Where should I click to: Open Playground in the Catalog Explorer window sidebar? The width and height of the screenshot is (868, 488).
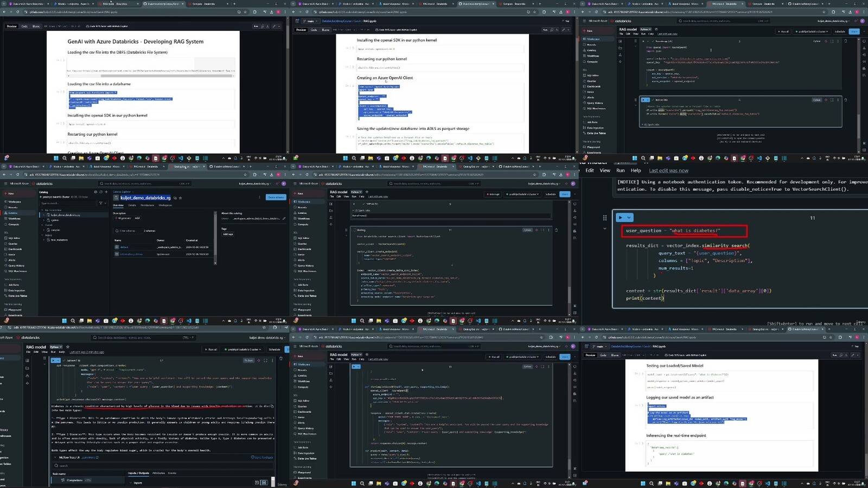(x=14, y=310)
